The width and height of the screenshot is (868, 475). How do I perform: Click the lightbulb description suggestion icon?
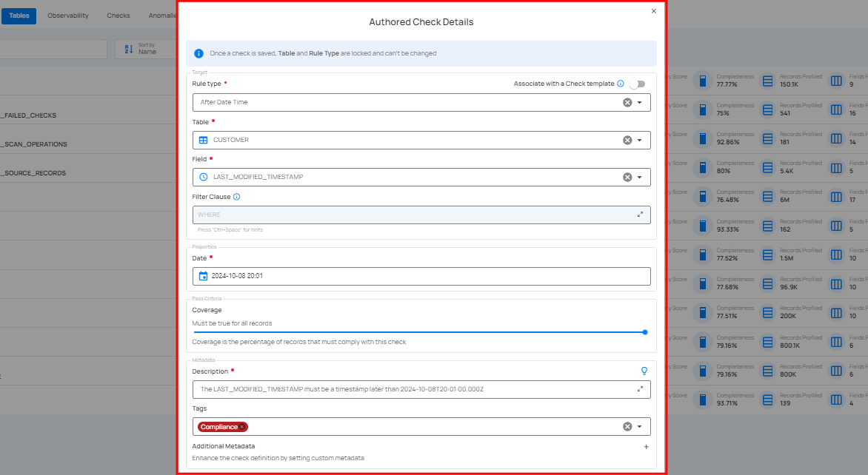pyautogui.click(x=644, y=371)
